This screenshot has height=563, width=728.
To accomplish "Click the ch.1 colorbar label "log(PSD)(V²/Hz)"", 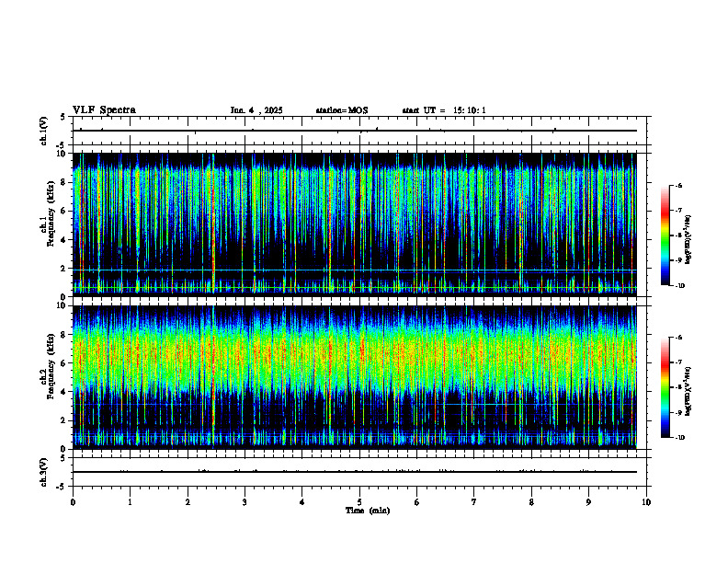I will click(x=689, y=239).
